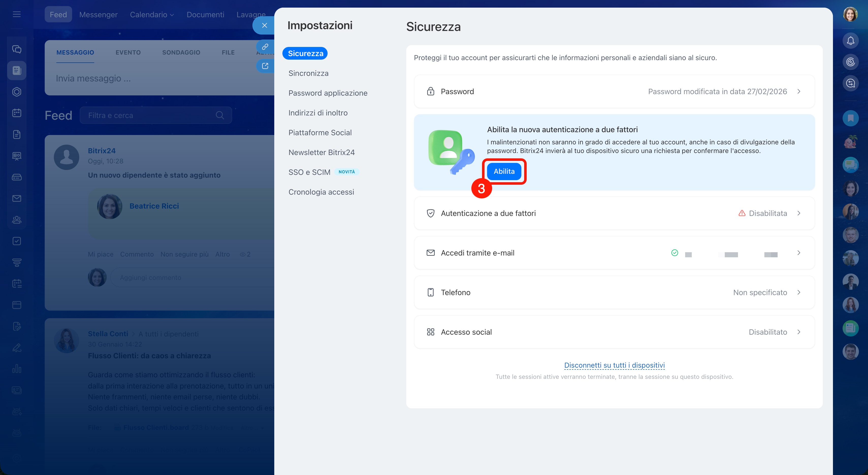This screenshot has width=868, height=475.
Task: Open the hamburger menu icon
Action: (x=17, y=14)
